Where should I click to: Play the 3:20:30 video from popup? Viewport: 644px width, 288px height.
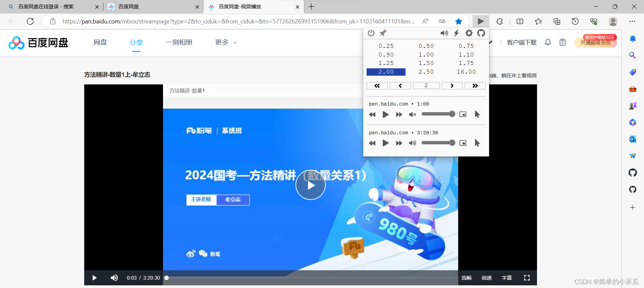coord(385,143)
